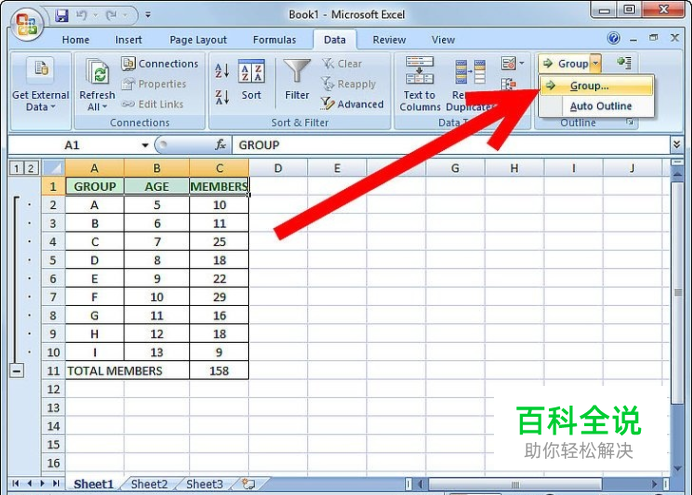Viewport: 692px width, 495px height.
Task: Save the workbook via quick access icon
Action: tap(62, 15)
